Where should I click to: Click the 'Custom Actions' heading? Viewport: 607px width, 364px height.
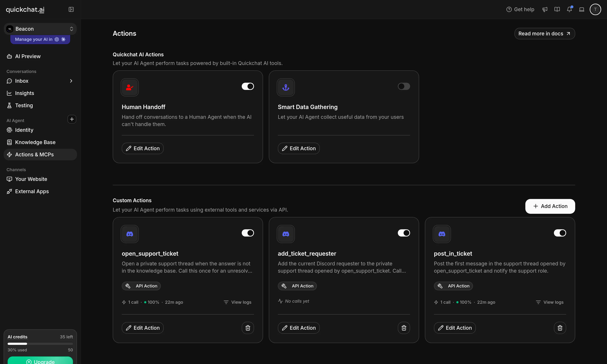pyautogui.click(x=132, y=200)
